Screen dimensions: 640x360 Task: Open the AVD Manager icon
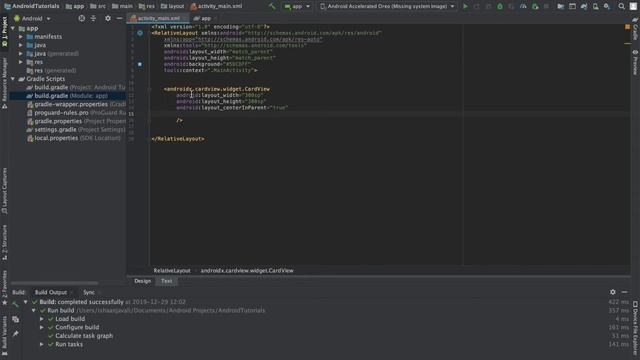[x=596, y=7]
